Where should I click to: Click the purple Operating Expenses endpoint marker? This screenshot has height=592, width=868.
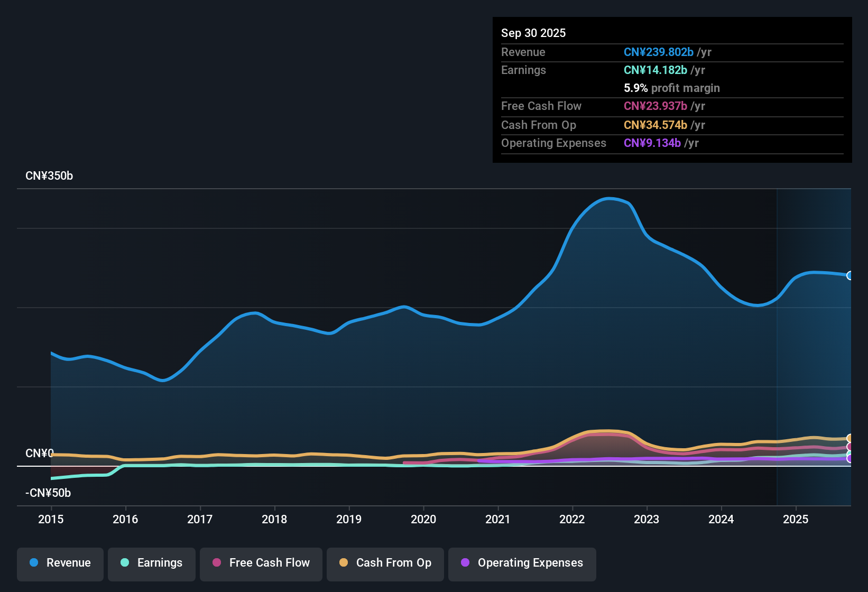850,459
